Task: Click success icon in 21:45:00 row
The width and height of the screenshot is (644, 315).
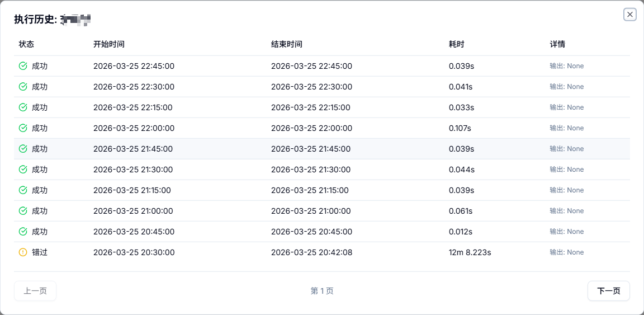Action: coord(23,149)
